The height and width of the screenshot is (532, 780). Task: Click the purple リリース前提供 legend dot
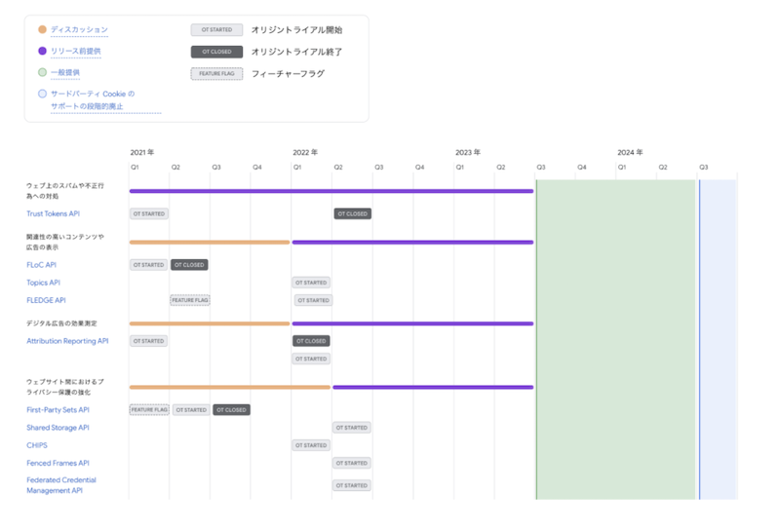tap(42, 51)
